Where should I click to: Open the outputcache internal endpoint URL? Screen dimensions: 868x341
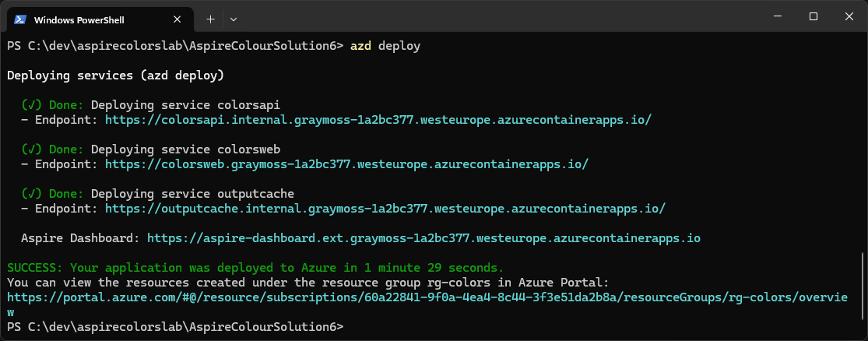(x=385, y=209)
